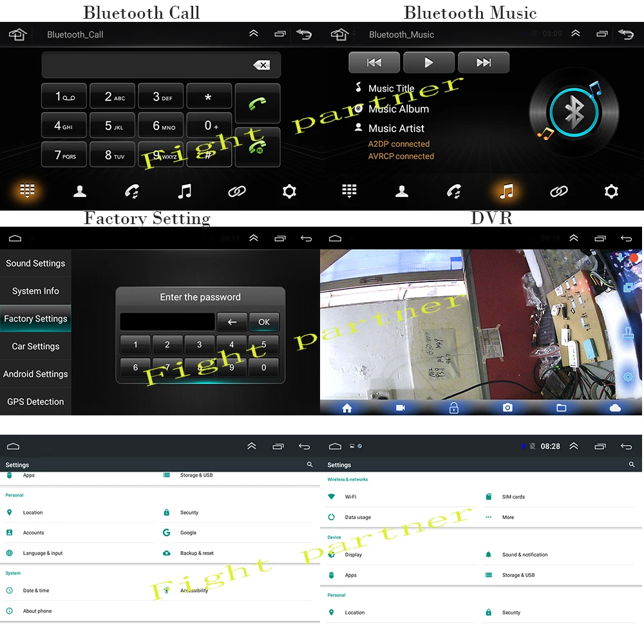644x644 pixels.
Task: Open contacts tab in Bluetooth_Music
Action: 402,191
